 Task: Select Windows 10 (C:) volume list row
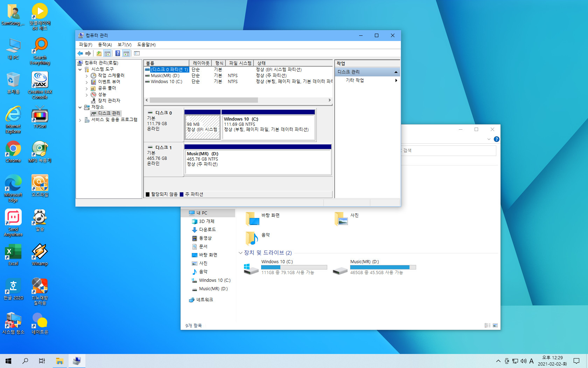(x=238, y=82)
